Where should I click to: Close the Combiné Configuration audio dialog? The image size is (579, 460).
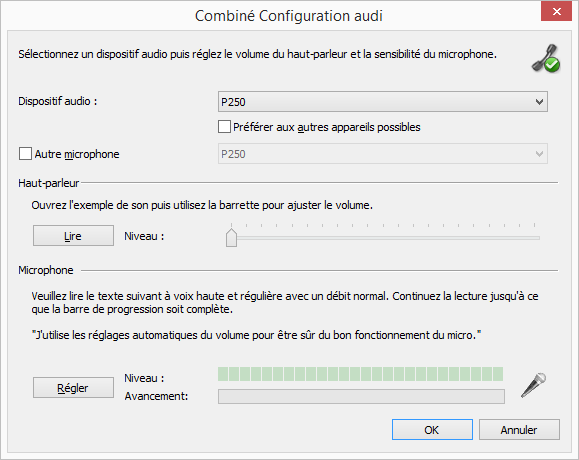[556, 11]
